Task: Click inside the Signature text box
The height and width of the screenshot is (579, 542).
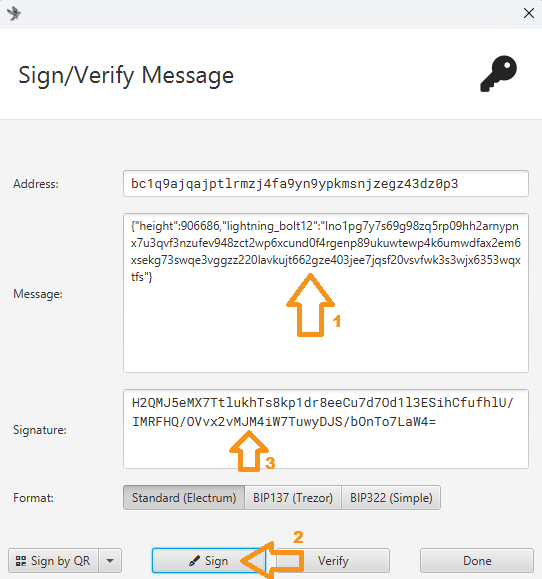Action: (x=326, y=429)
